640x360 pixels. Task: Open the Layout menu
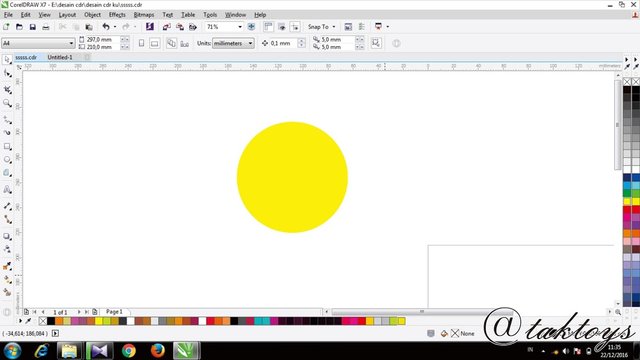point(67,15)
